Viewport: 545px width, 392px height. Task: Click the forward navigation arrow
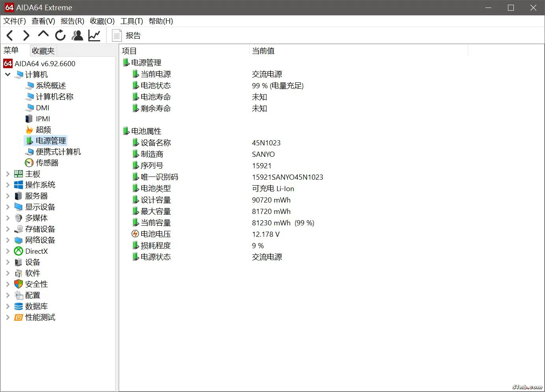click(26, 35)
